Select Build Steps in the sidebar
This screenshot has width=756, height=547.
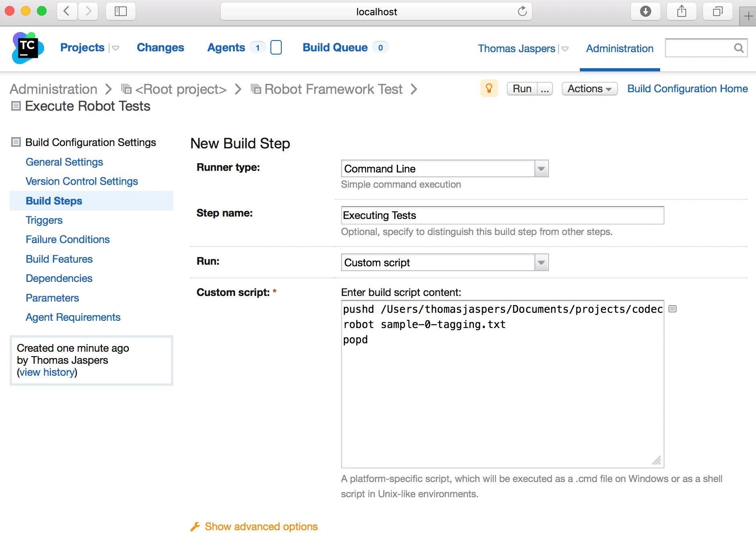54,201
